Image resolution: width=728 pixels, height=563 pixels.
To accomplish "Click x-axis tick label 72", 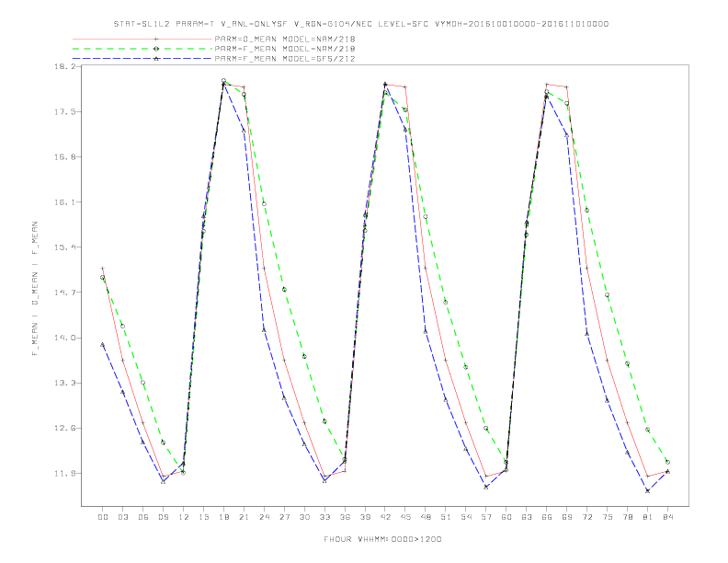I will pos(587,517).
